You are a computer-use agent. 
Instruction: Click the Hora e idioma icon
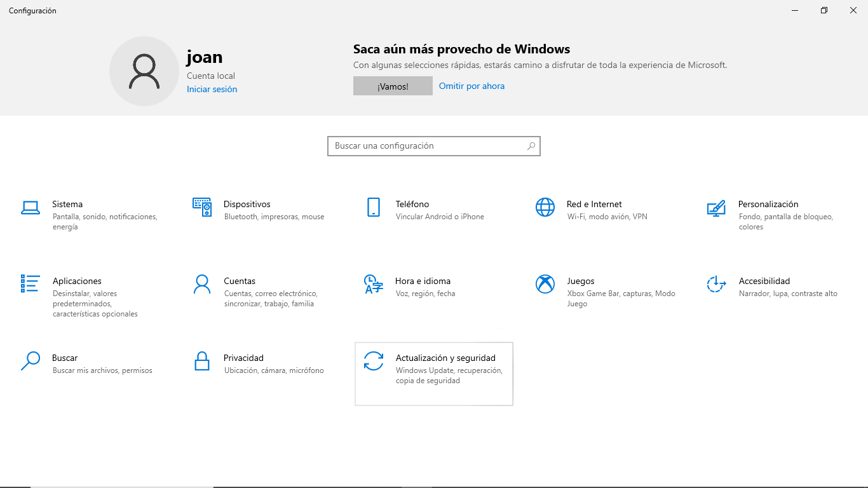click(374, 284)
